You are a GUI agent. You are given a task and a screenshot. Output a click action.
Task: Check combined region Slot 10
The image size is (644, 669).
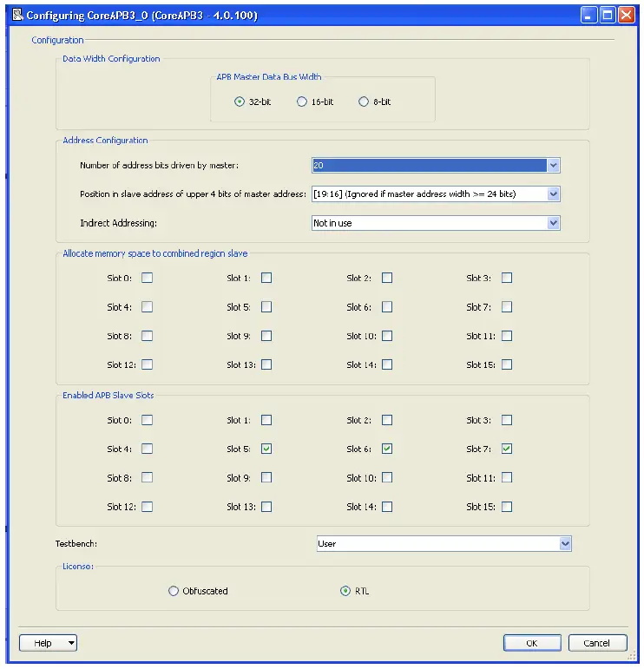click(x=387, y=336)
